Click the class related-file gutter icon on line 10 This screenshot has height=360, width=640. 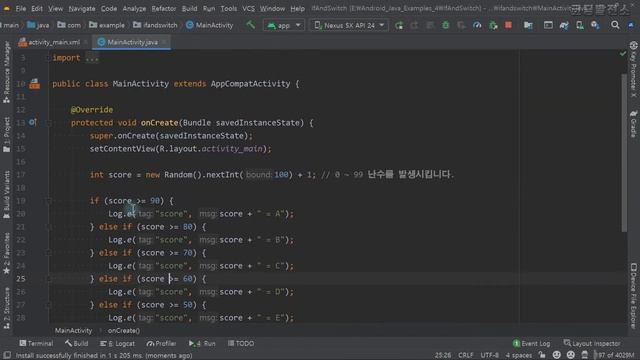(35, 84)
